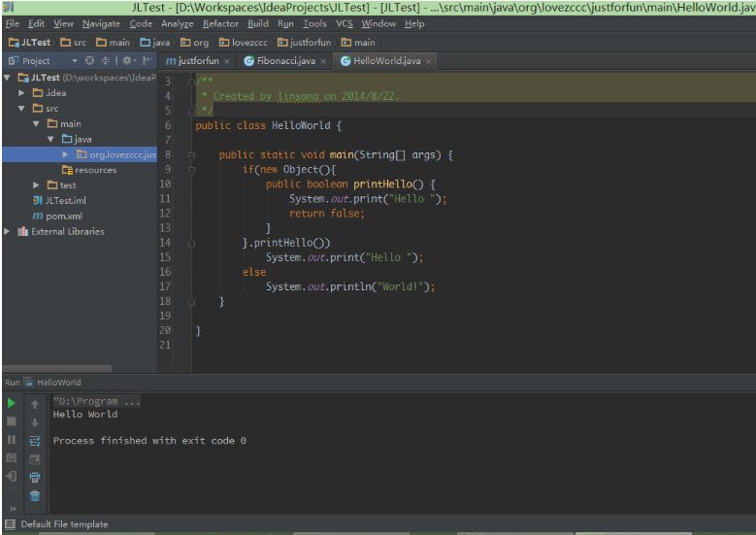This screenshot has height=535, width=756.
Task: Toggle method fold marker at line 8
Action: tap(193, 155)
